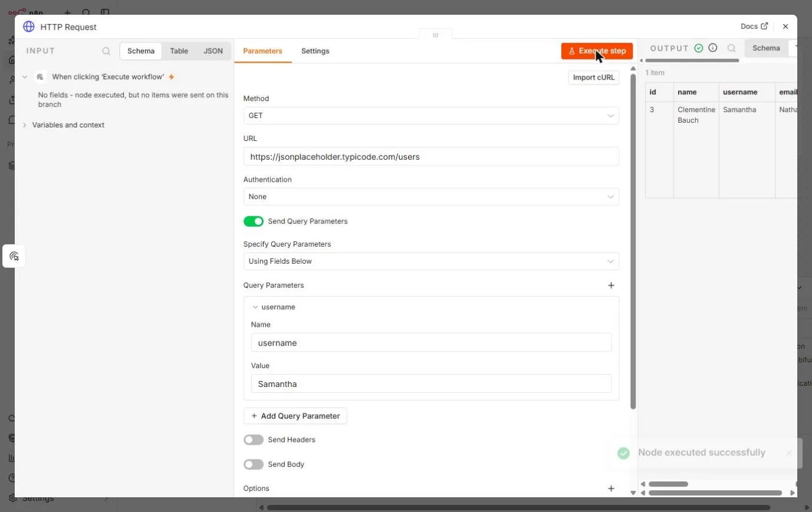Click the query parameter Name field
The width and height of the screenshot is (812, 512).
(x=431, y=343)
